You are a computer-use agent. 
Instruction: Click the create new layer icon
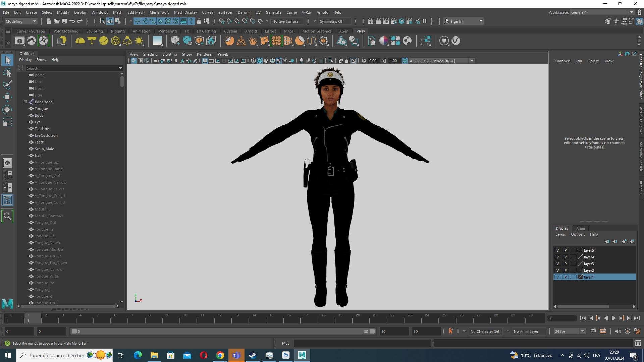tap(624, 241)
